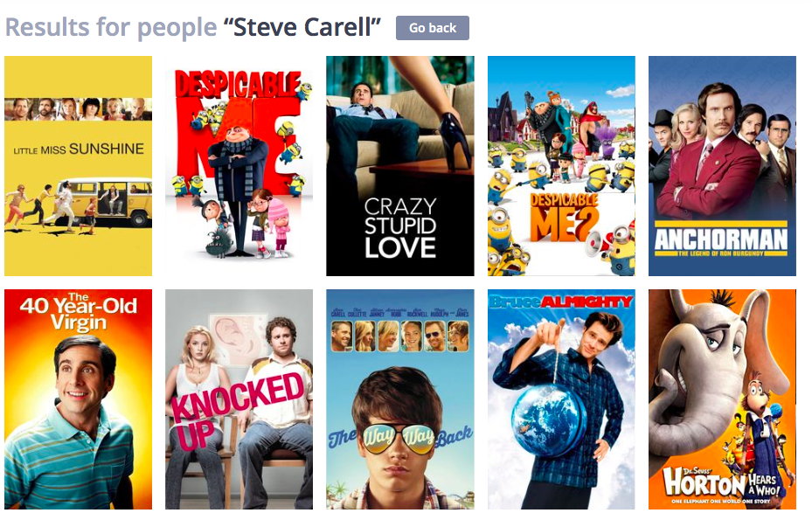Screen dimensions: 812x513
Task: Open the Knocked Up movie poster
Action: click(x=239, y=399)
